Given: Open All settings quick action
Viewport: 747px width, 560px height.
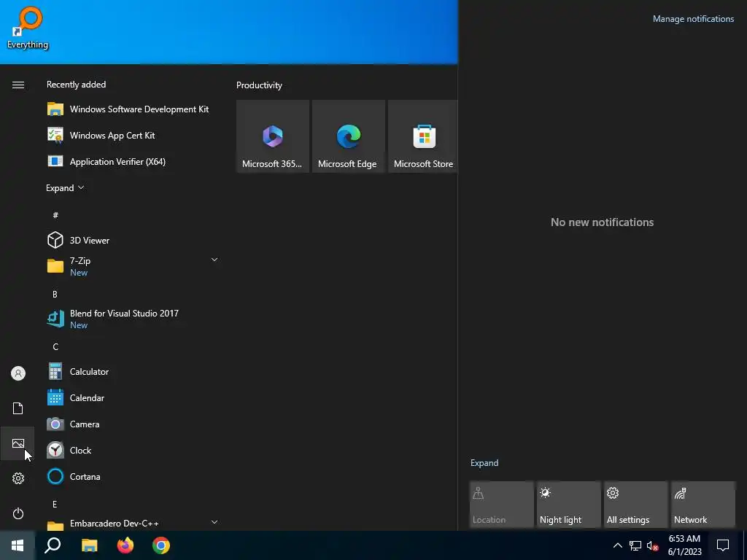Looking at the screenshot, I should click(636, 505).
